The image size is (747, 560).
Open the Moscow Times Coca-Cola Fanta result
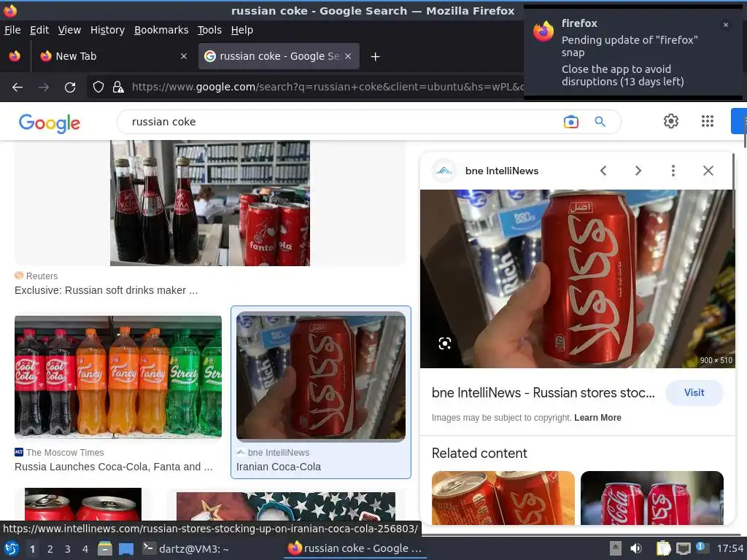(x=113, y=467)
